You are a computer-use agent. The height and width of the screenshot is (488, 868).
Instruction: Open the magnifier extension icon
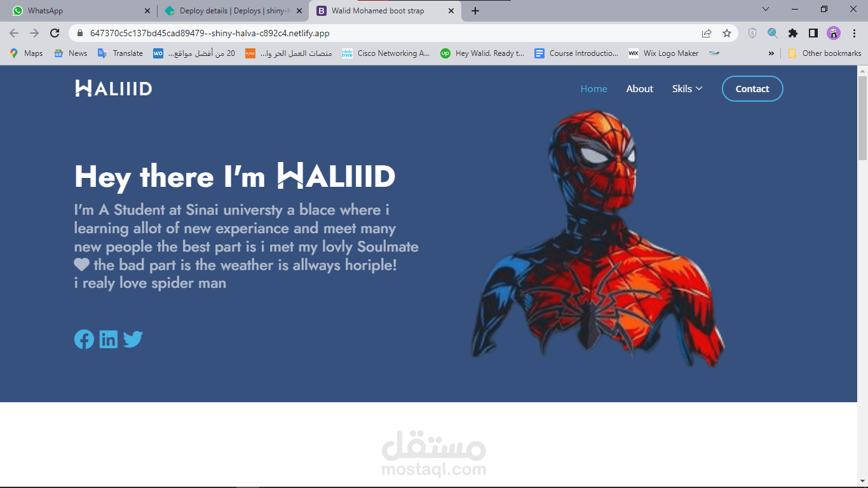(773, 33)
